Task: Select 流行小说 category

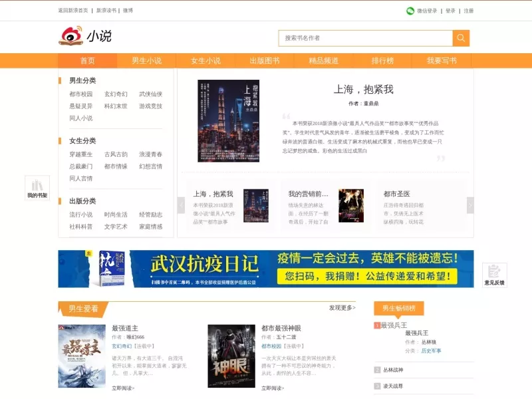Action: pos(80,214)
